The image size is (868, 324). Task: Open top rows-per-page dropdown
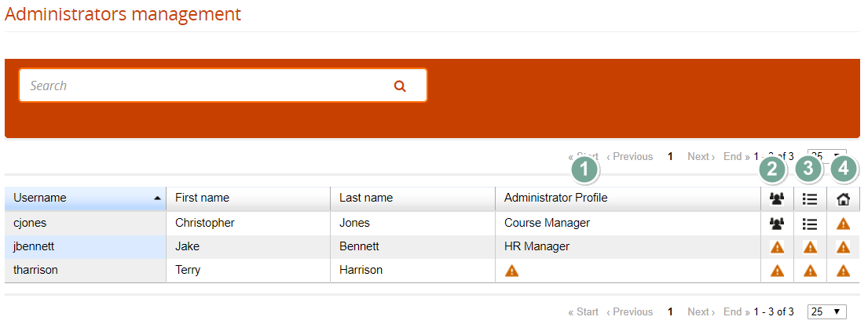[x=827, y=156]
